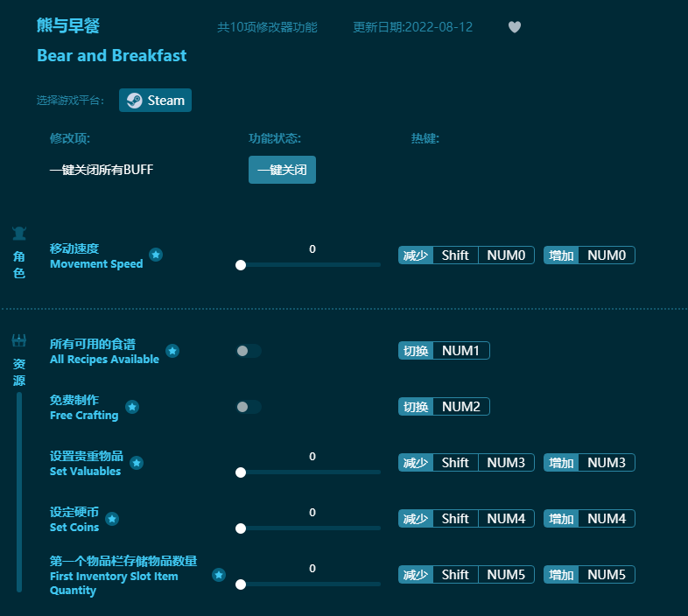This screenshot has width=688, height=616.
Task: Click 切换 hotkey button for NUM1
Action: [x=416, y=351]
